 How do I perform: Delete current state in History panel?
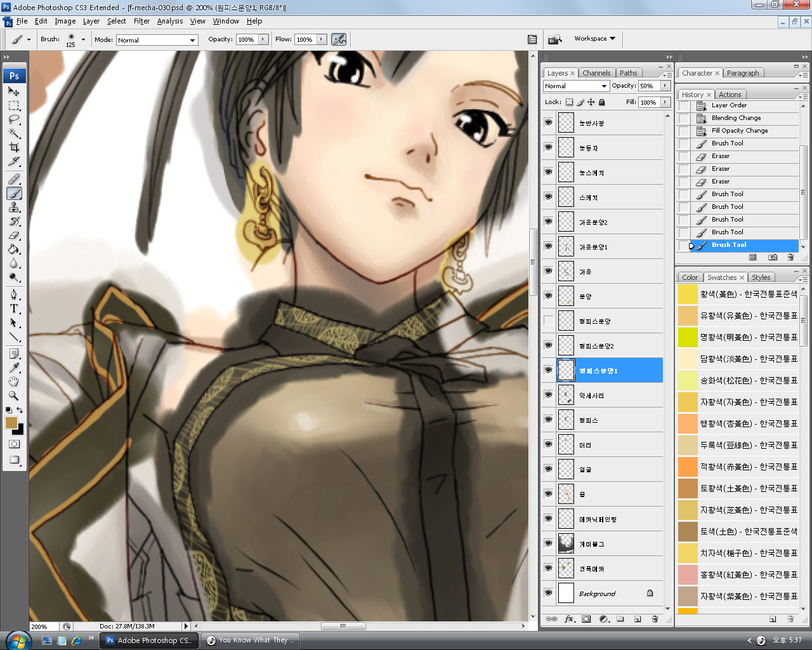(x=790, y=257)
